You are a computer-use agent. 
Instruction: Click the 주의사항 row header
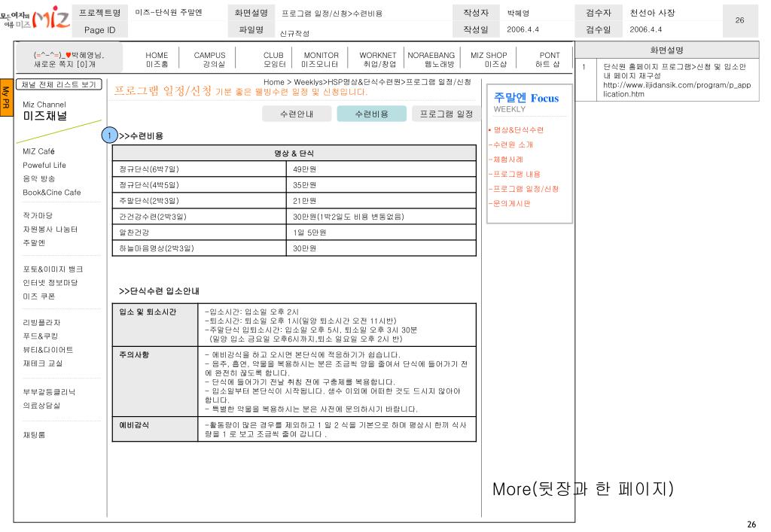(x=155, y=382)
